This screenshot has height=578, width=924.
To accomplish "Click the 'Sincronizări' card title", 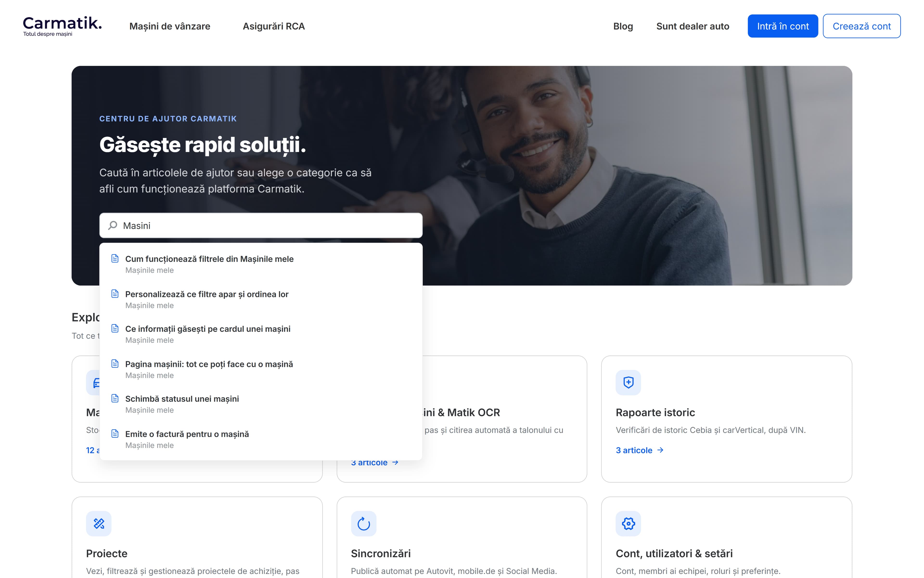I will coord(381,553).
